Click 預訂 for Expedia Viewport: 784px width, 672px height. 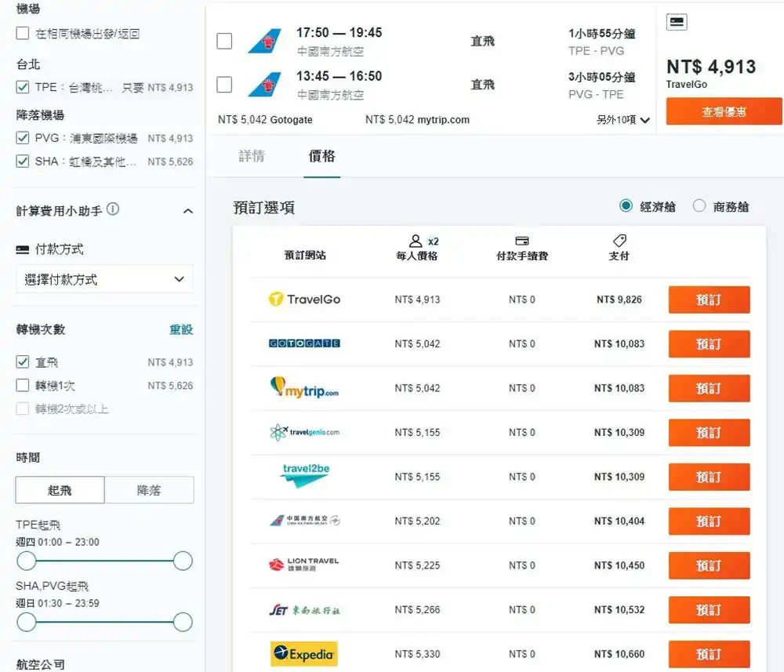click(709, 654)
